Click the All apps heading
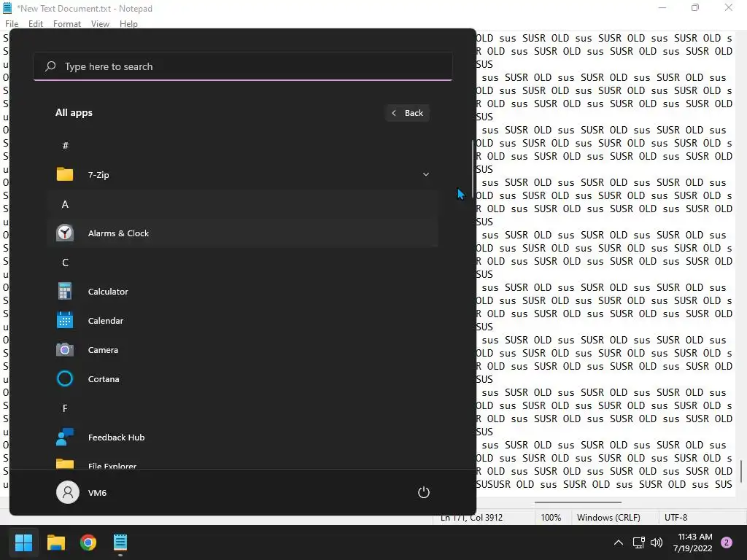This screenshot has height=560, width=747. click(74, 113)
